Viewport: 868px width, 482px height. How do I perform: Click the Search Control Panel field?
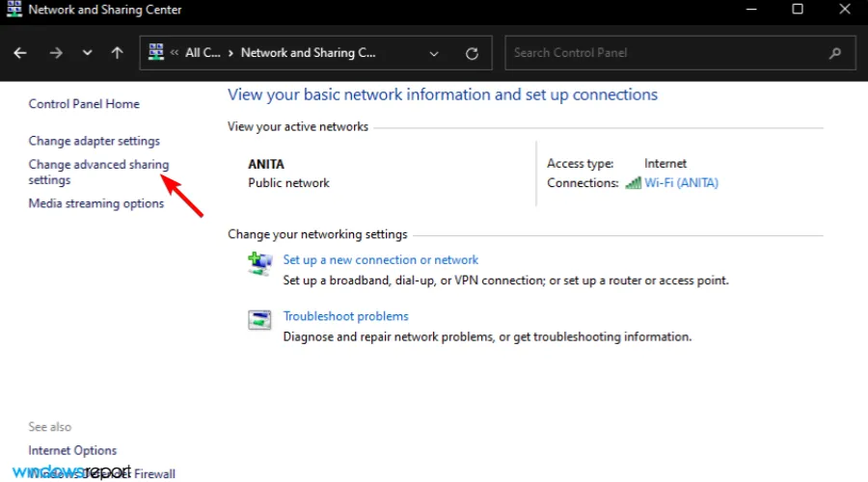[665, 53]
